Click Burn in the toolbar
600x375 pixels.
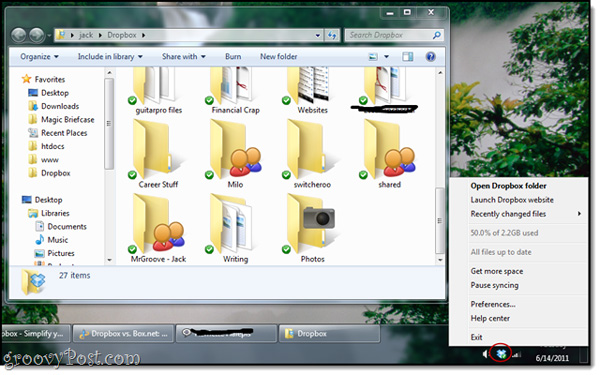233,57
